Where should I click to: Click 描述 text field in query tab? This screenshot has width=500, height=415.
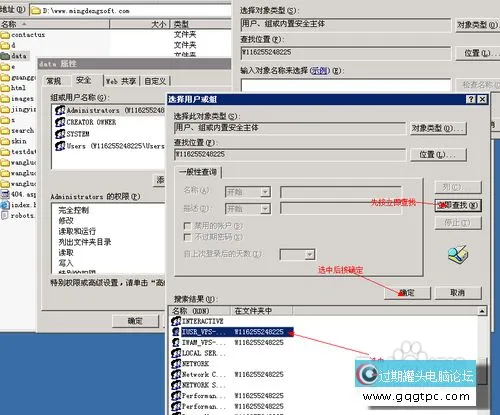(341, 209)
